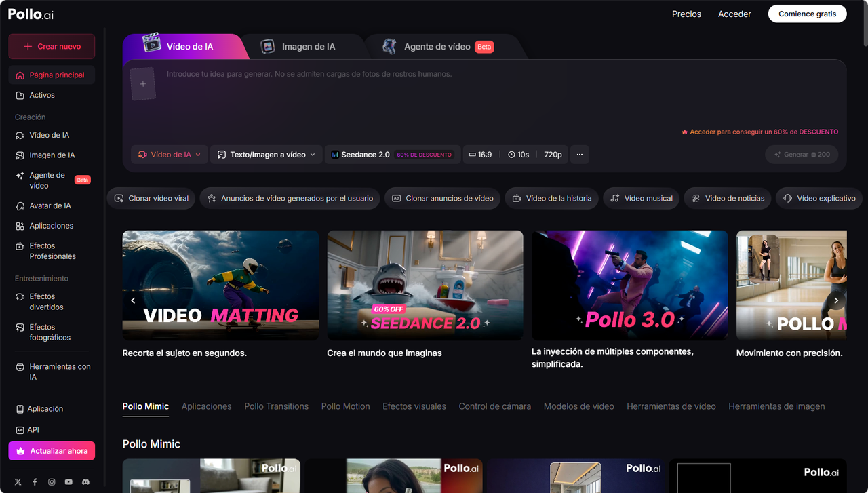Open the Instagram icon in sidebar footer
Viewport: 868px width, 493px height.
pos(52,481)
